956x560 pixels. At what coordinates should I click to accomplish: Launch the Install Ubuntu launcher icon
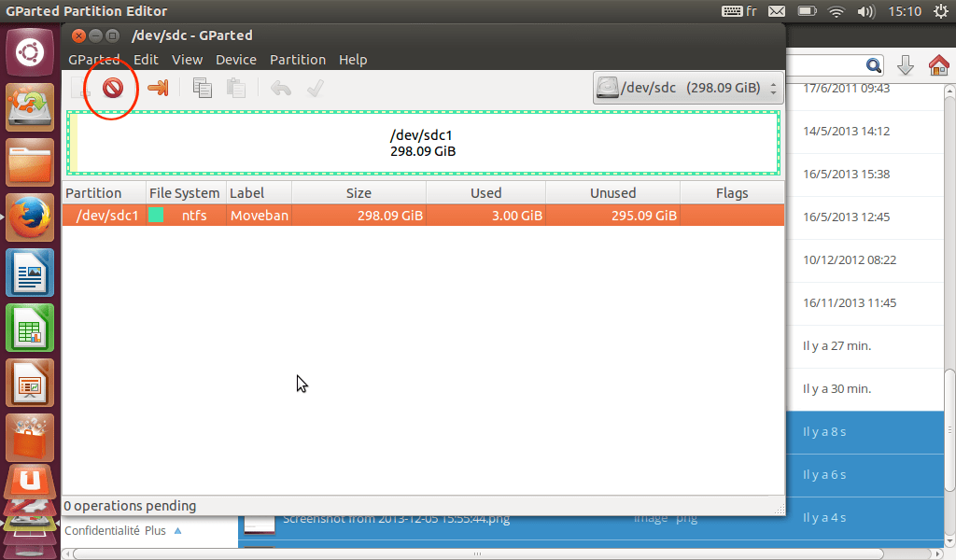pyautogui.click(x=30, y=107)
